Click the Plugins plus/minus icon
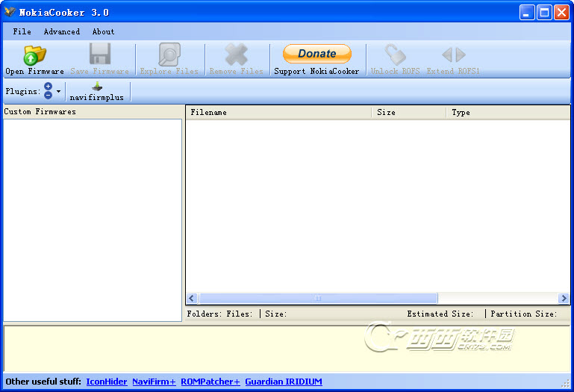Image resolution: width=574 pixels, height=392 pixels. [48, 91]
